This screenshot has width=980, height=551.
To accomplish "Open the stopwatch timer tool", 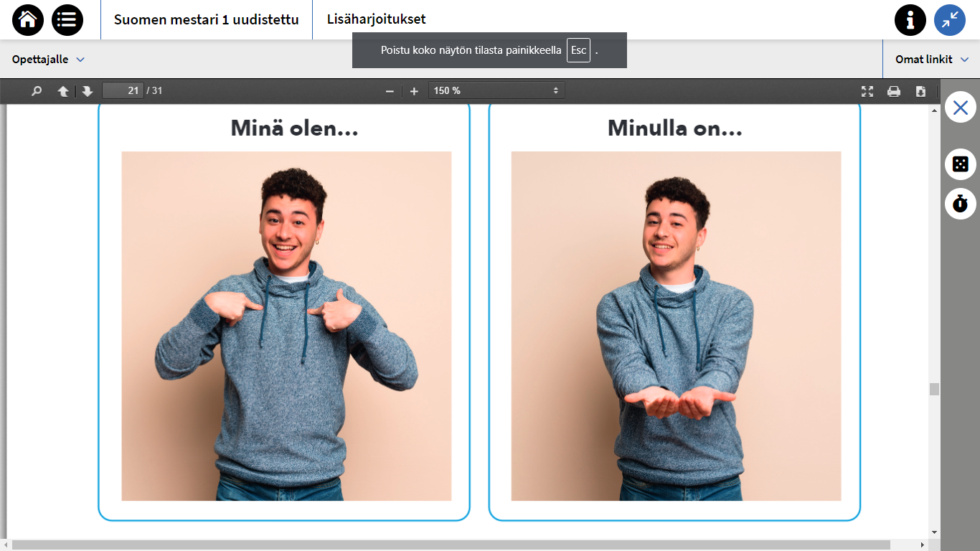I will [x=961, y=203].
